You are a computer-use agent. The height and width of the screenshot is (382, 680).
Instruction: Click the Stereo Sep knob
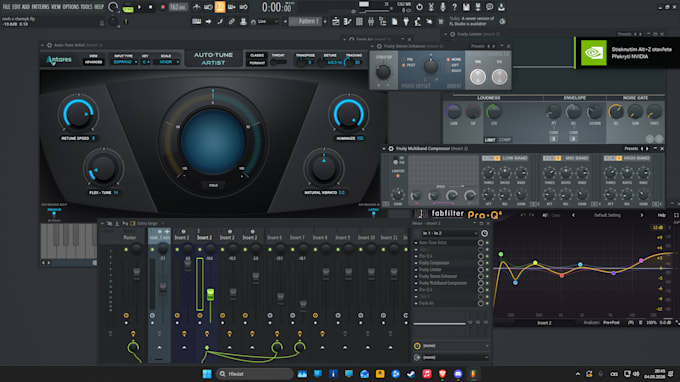(x=383, y=72)
